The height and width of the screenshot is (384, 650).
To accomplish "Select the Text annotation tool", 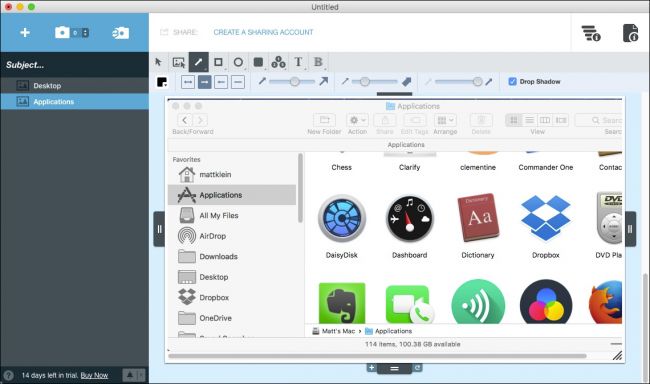I will 298,62.
